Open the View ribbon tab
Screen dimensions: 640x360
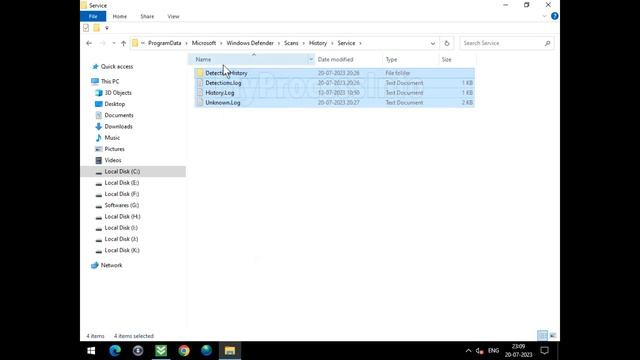(x=173, y=16)
